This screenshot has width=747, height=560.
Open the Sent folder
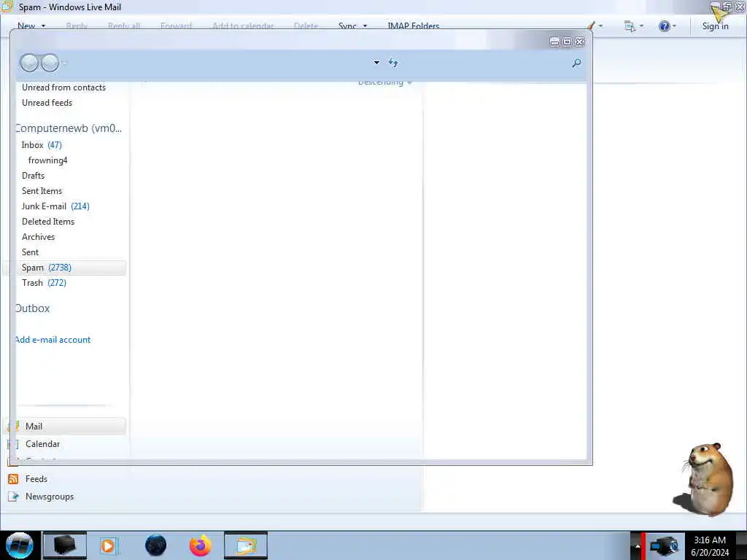coord(30,252)
